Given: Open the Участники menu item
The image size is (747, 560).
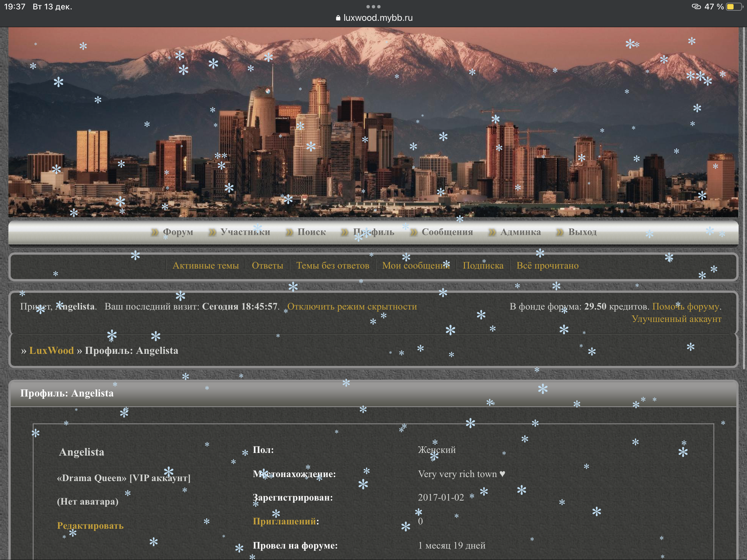Looking at the screenshot, I should [245, 232].
